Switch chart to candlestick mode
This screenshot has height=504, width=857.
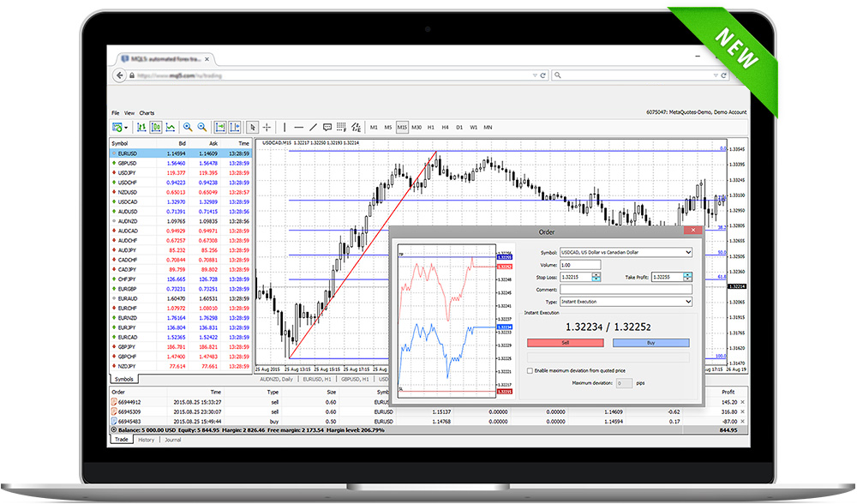tap(156, 128)
